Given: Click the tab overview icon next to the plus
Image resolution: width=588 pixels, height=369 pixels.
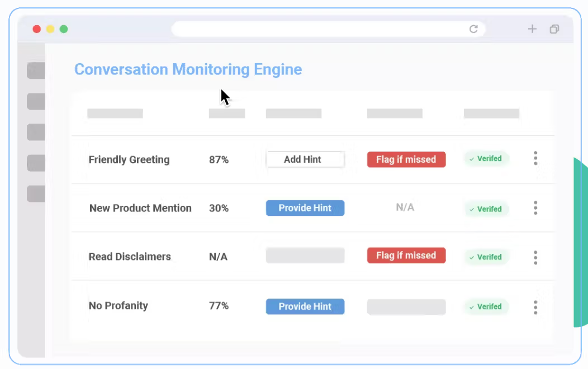Looking at the screenshot, I should point(554,29).
